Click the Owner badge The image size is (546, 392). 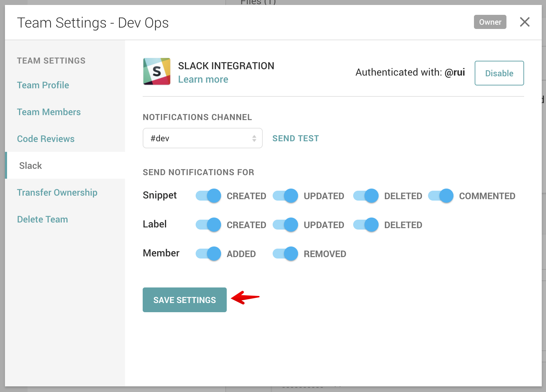click(490, 22)
